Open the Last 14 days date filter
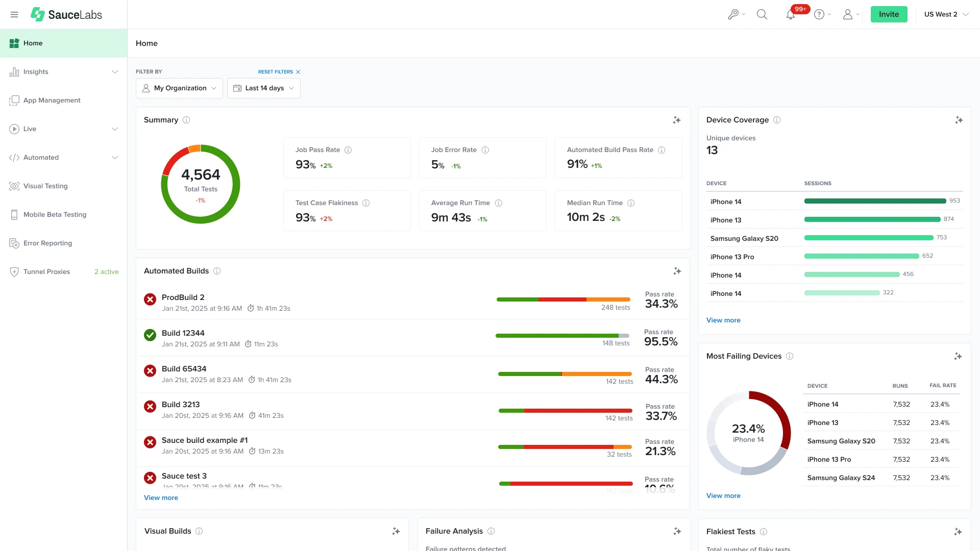 tap(263, 88)
